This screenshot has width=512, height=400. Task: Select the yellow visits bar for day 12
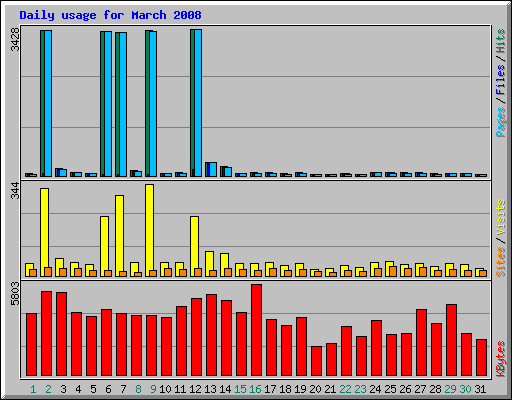click(x=194, y=246)
